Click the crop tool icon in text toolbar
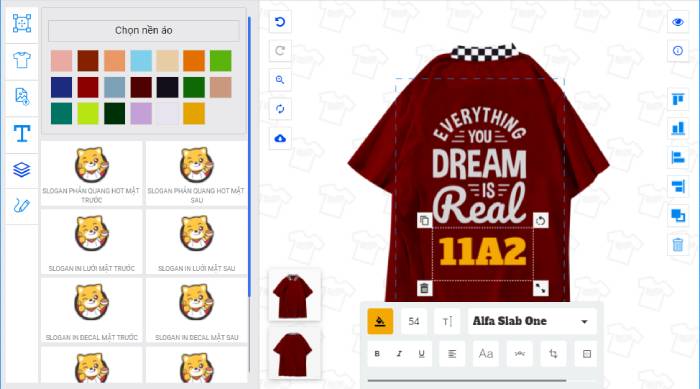This screenshot has height=389, width=700. (x=553, y=354)
